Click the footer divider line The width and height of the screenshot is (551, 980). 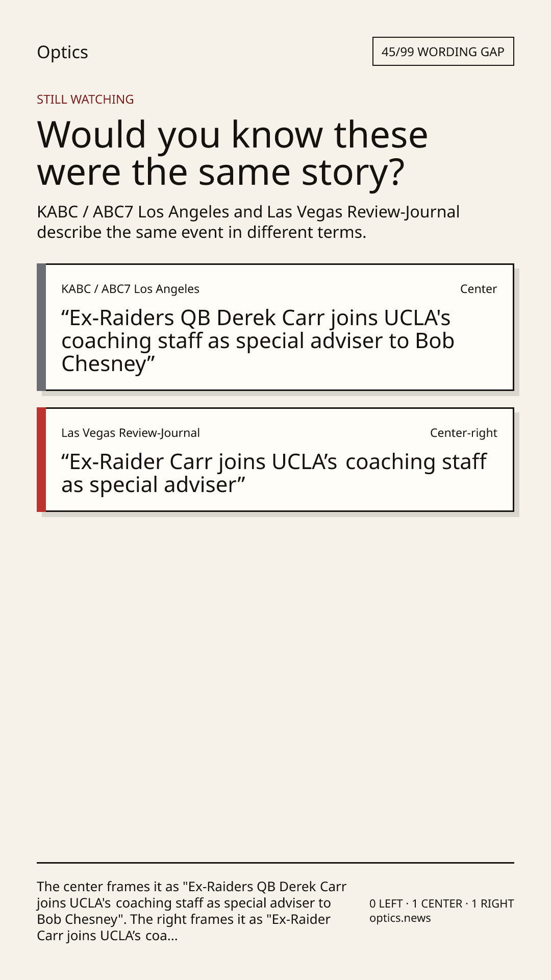[x=275, y=863]
